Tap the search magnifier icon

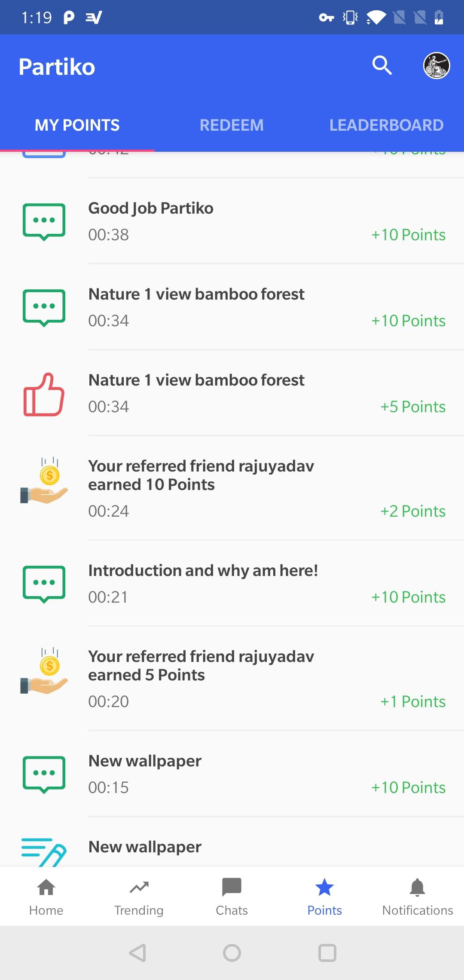coord(382,66)
